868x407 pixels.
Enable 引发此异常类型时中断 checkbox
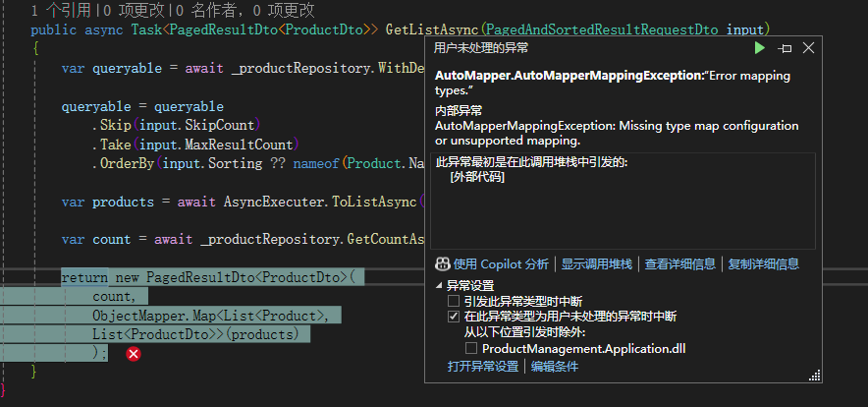point(454,302)
